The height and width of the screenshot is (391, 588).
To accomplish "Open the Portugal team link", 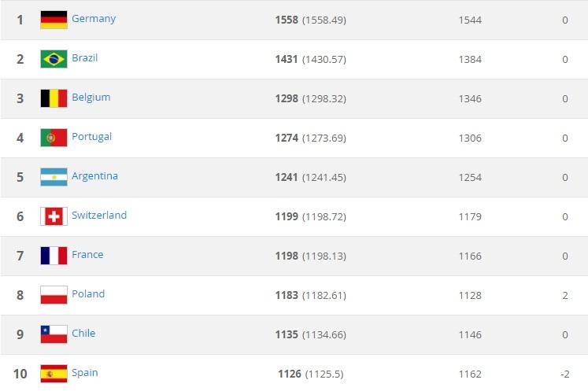I will pos(91,137).
